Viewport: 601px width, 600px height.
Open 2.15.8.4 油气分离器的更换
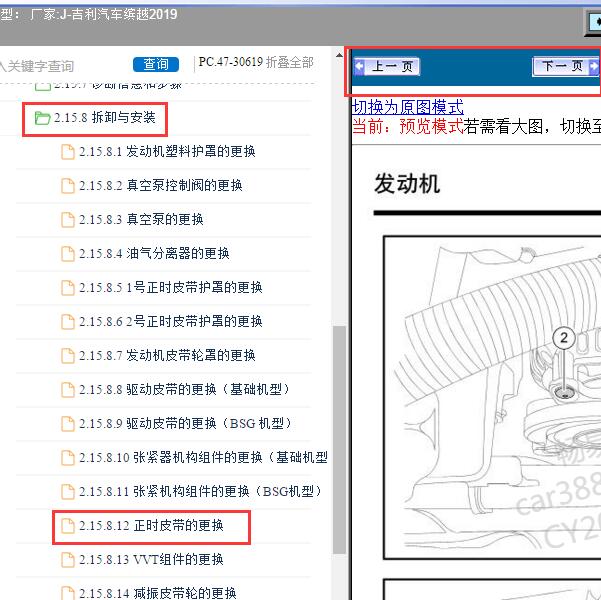click(x=154, y=254)
